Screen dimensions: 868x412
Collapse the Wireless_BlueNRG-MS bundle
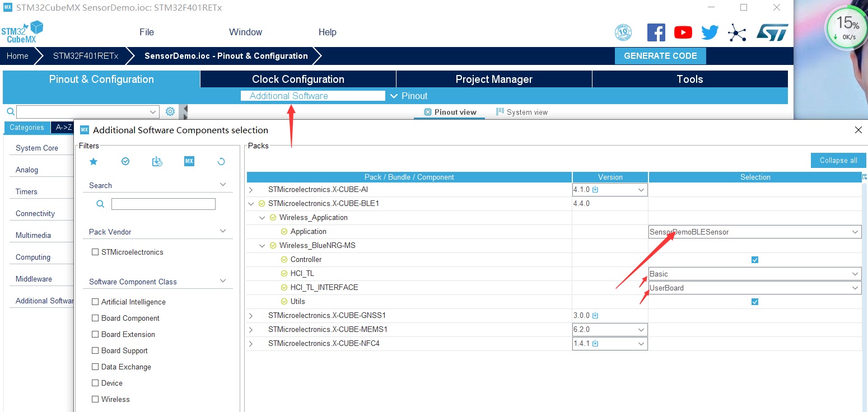[x=262, y=246]
